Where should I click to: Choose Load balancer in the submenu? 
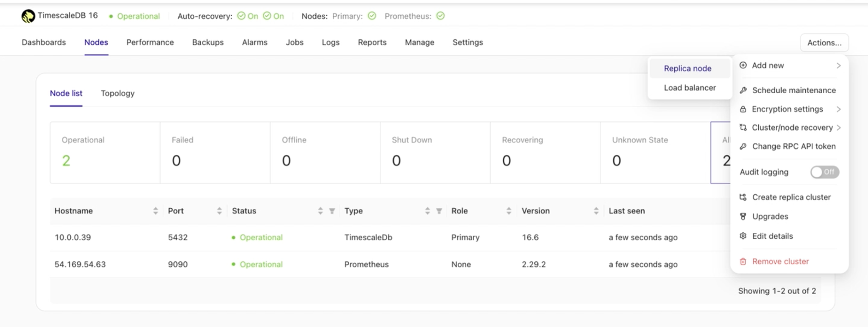(690, 88)
